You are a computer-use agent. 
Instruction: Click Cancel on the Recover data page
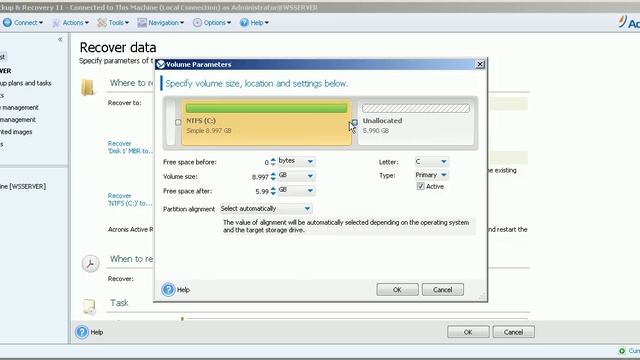513,332
